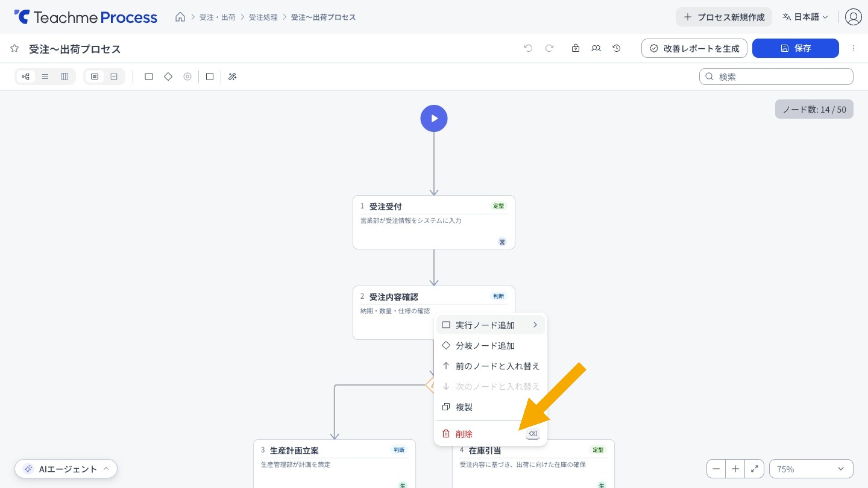Choose 削除 from the context menu
Viewport: 868px width, 488px height.
491,434
